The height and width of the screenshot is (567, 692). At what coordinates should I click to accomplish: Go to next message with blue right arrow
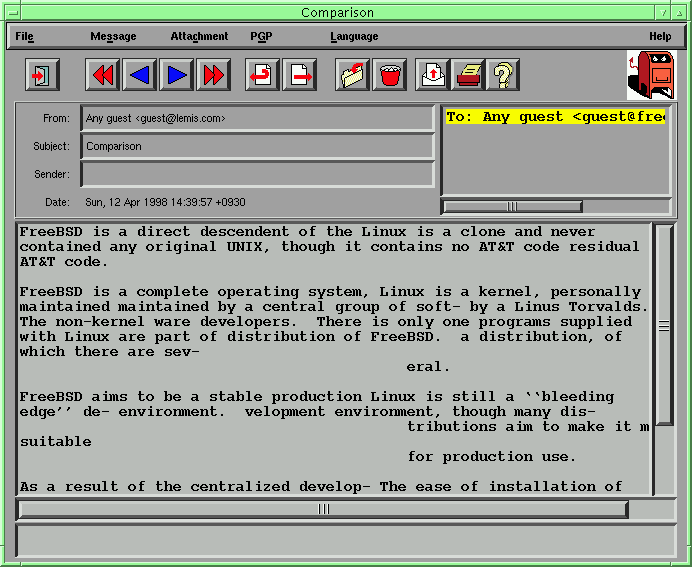point(177,75)
